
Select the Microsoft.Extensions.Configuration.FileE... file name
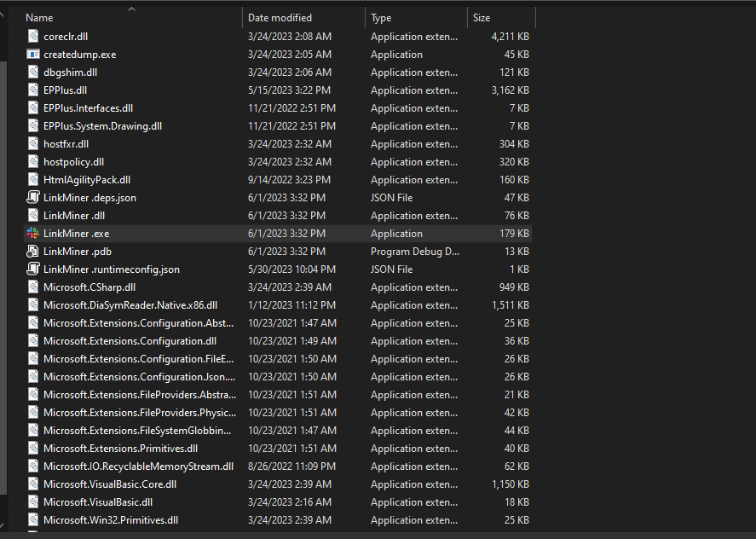[x=138, y=358]
